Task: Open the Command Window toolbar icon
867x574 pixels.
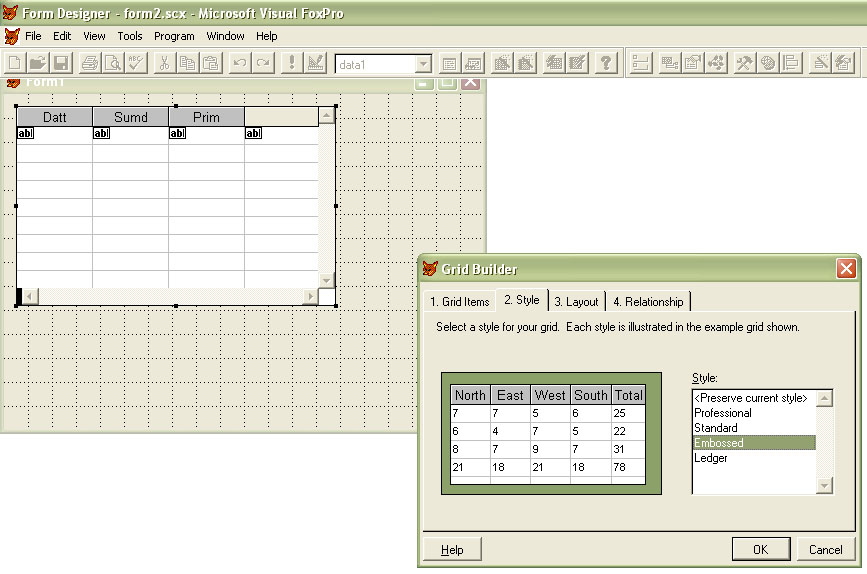Action: pos(450,63)
